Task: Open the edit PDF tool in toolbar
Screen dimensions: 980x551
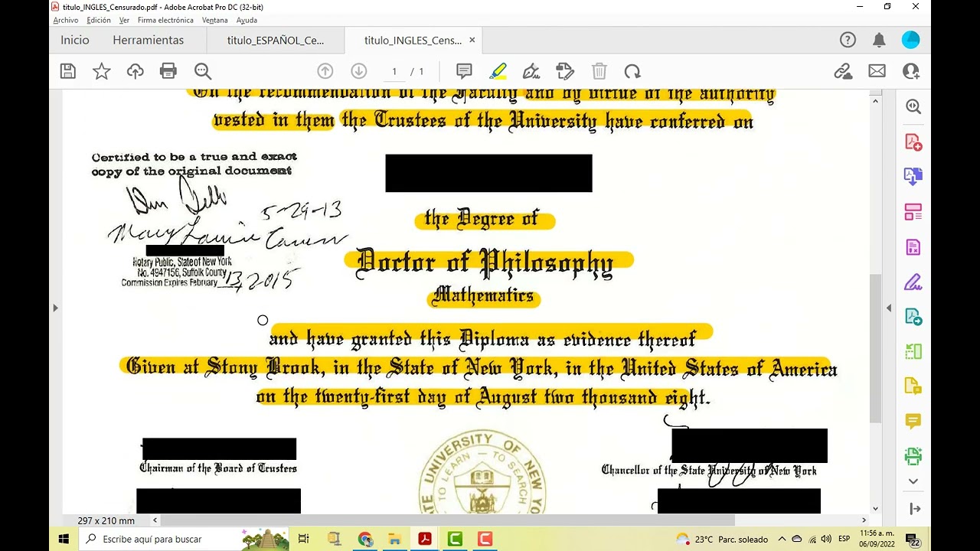Action: coord(565,71)
